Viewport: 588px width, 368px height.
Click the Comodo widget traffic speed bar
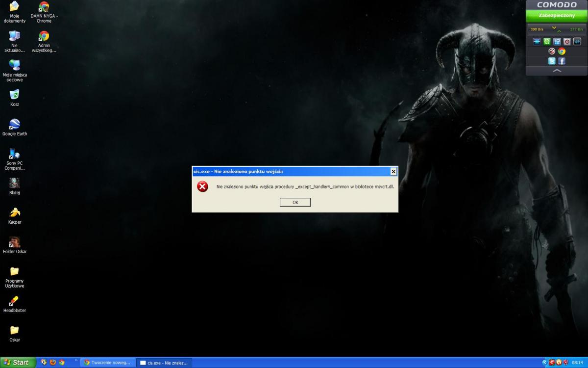556,29
